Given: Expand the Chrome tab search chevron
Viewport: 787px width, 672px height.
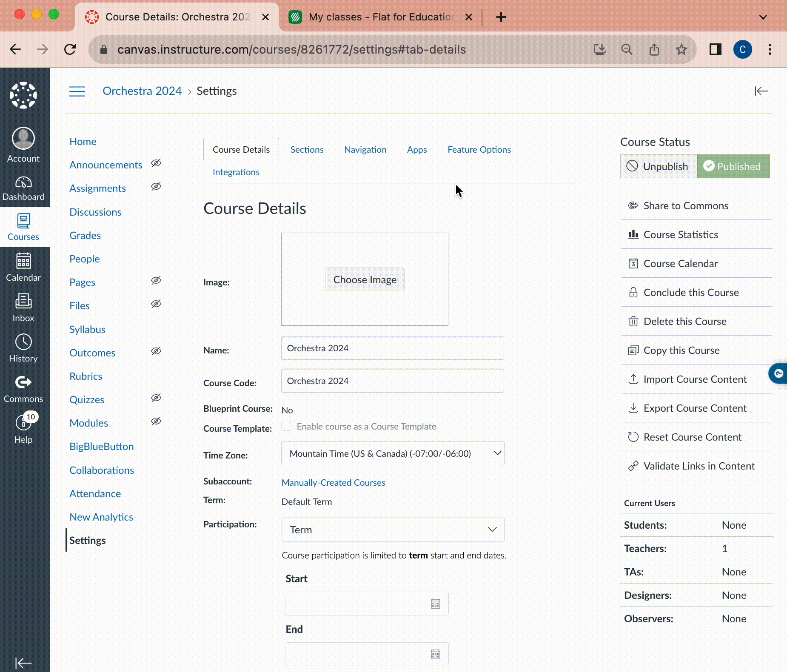Looking at the screenshot, I should coord(763,17).
